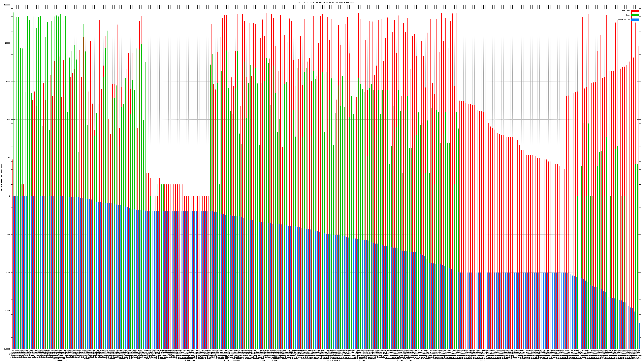Image resolution: width=644 pixels, height=362 pixels.
Task: Click the 10000 y-axis tick label
Action: (7, 43)
